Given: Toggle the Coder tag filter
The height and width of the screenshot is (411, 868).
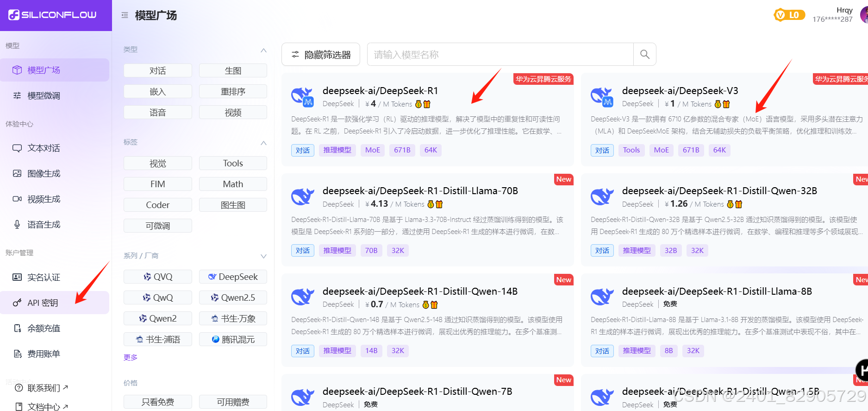Looking at the screenshot, I should point(158,205).
